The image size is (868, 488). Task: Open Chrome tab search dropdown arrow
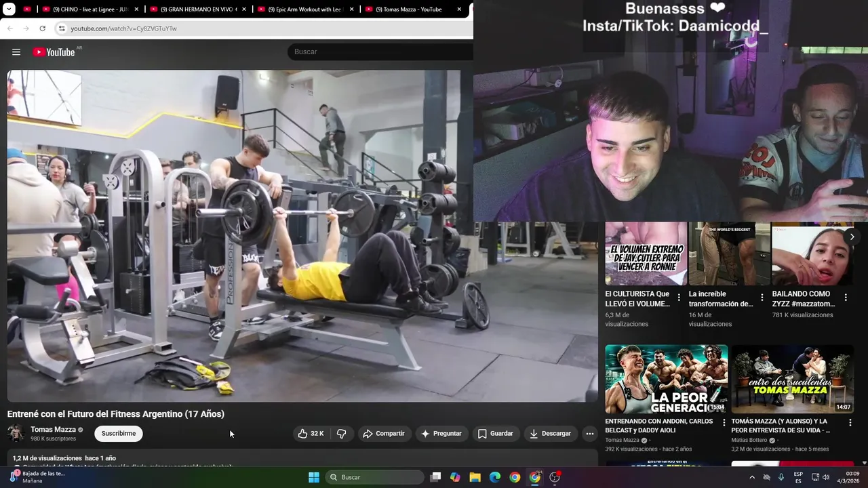[9, 9]
